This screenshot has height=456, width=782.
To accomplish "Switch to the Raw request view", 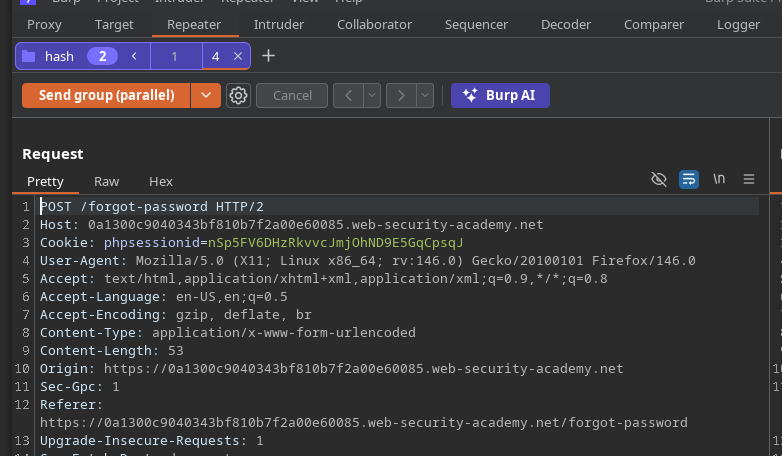I will point(106,181).
